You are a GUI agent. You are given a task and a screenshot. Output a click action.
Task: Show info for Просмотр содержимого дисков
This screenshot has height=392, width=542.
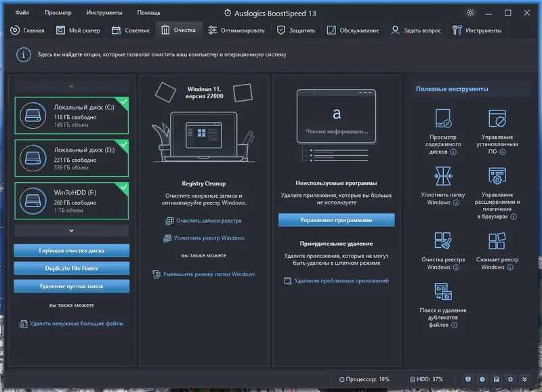(453, 152)
